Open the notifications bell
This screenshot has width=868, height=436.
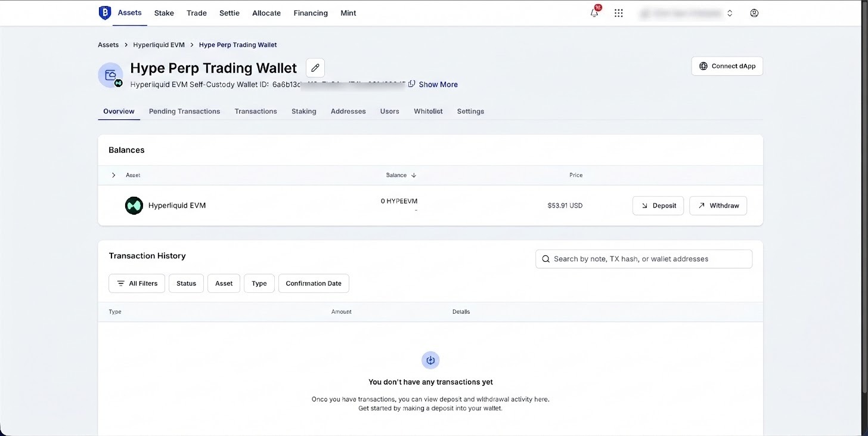594,13
